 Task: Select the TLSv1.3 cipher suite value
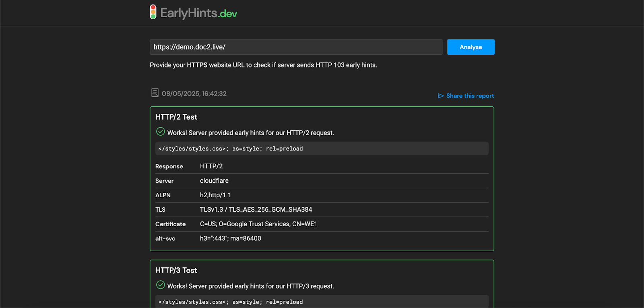point(256,210)
